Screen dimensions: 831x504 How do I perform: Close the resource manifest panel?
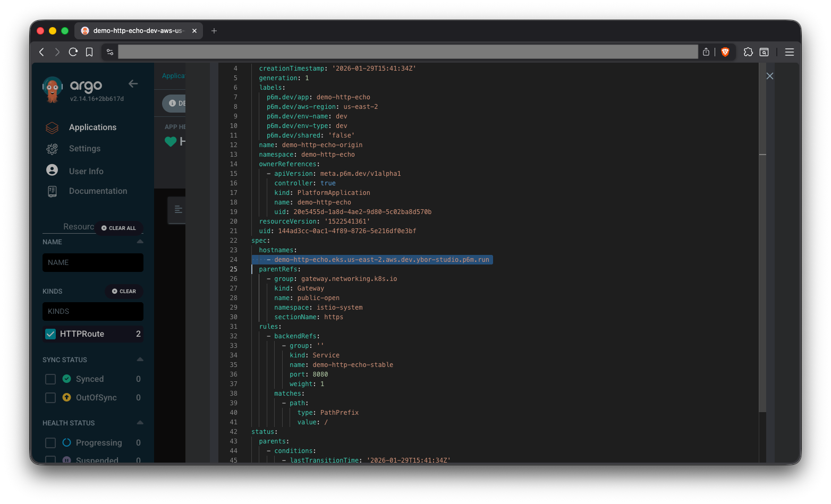(x=770, y=76)
